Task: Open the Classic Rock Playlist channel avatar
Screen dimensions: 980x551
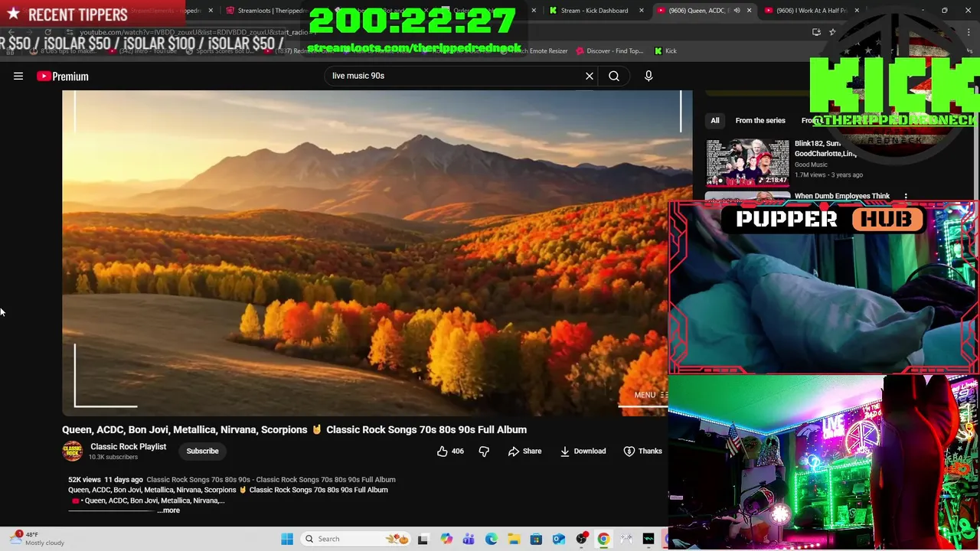Action: click(73, 451)
